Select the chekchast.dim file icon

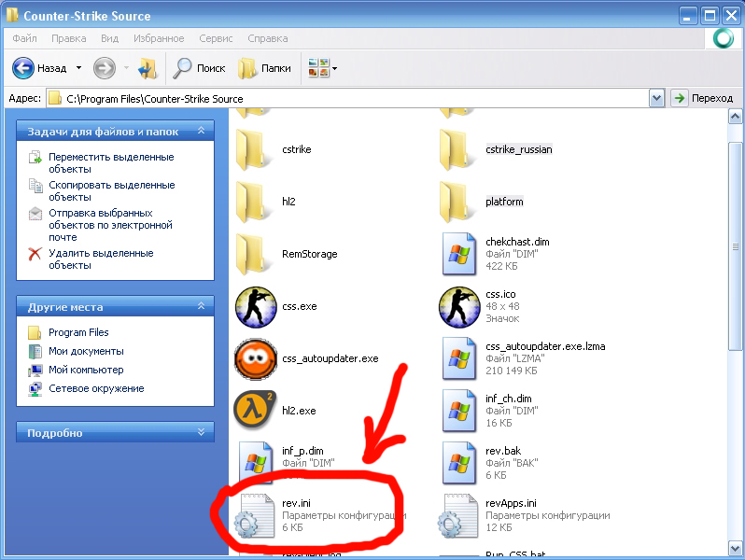[x=458, y=254]
